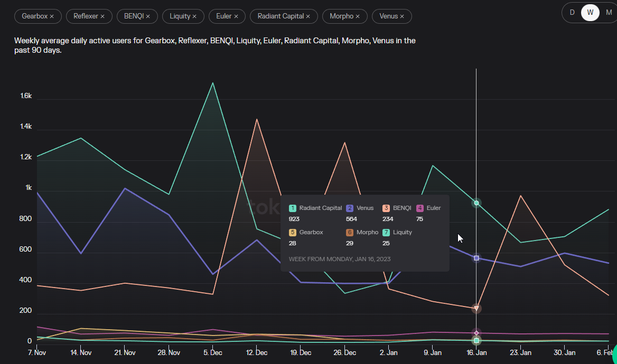Click the Venus legend swatch numbered 2
The image size is (617, 364).
pos(350,208)
